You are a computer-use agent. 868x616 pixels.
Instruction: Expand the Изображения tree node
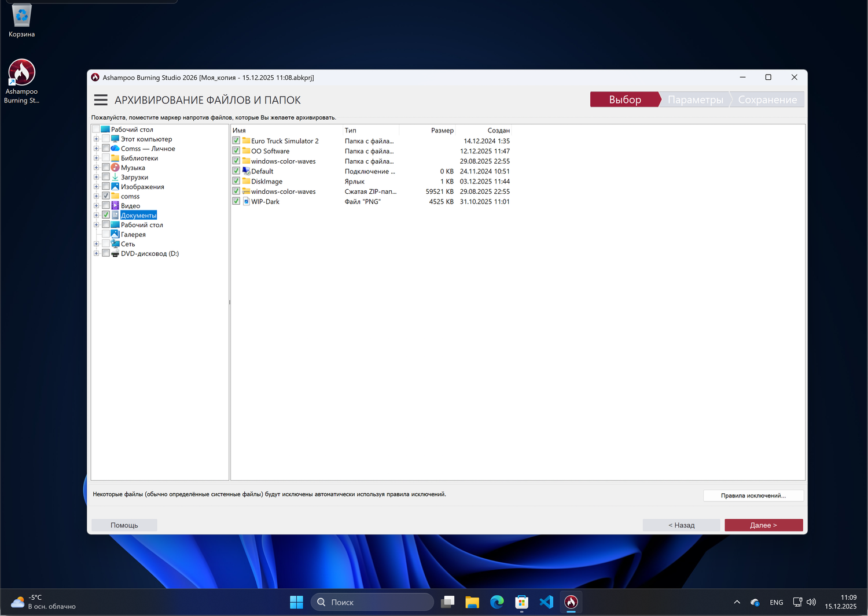click(x=96, y=187)
